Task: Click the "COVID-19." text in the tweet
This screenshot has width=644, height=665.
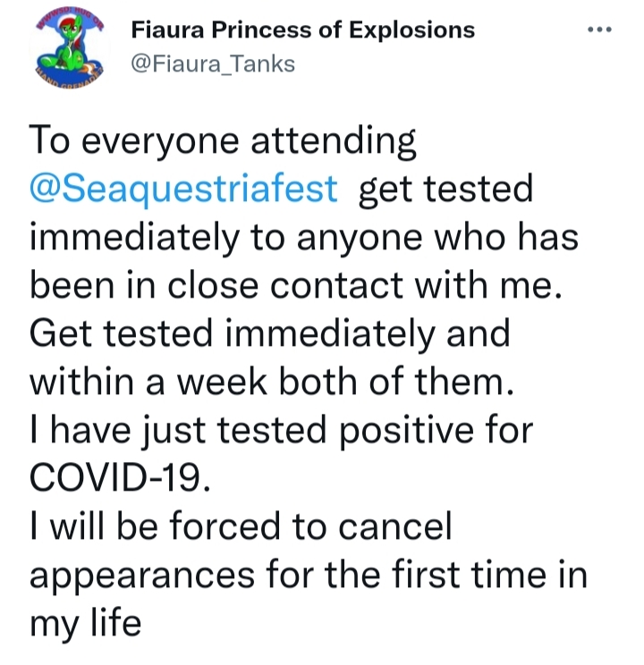Action: (123, 478)
